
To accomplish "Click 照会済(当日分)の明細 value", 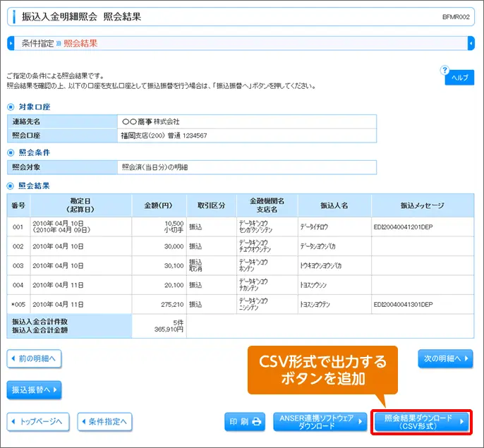I will pos(155,167).
